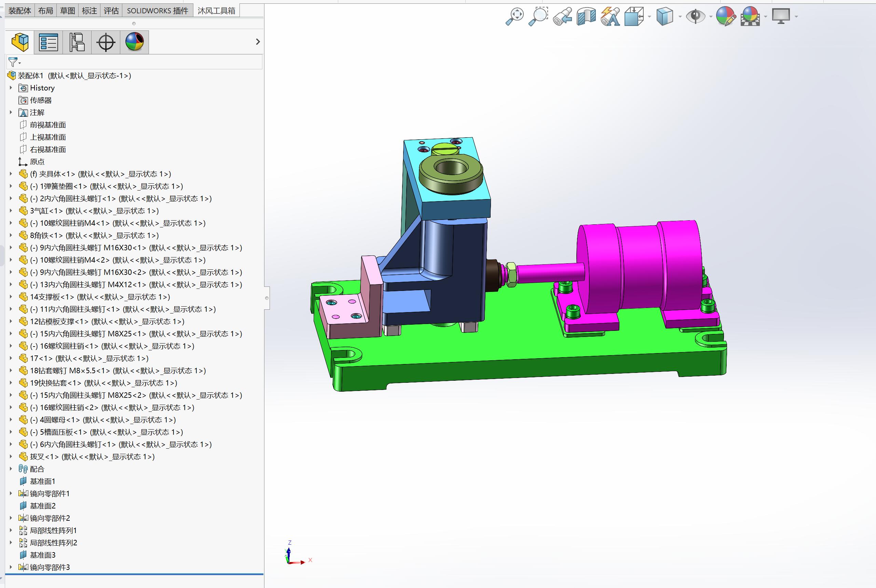Open the FeatureManager design tree tab
The height and width of the screenshot is (588, 876).
click(x=20, y=42)
